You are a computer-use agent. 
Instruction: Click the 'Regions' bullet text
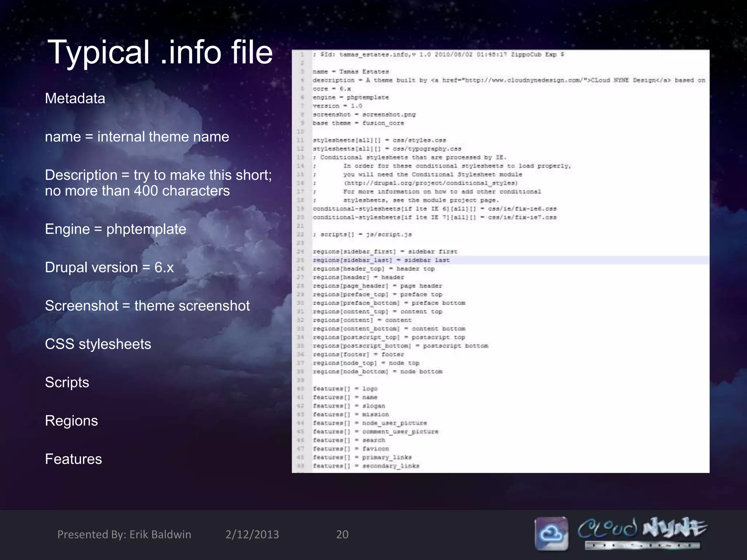[x=71, y=421]
